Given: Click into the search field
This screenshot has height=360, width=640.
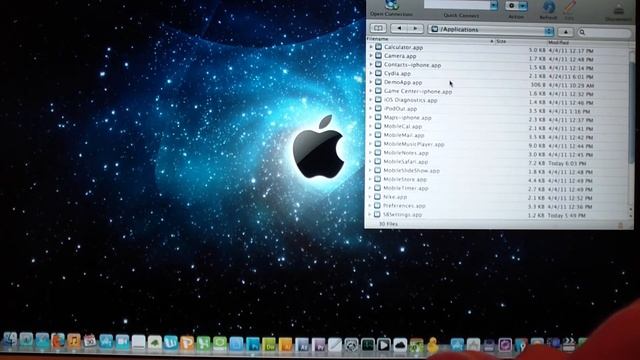Looking at the screenshot, I should tap(604, 33).
